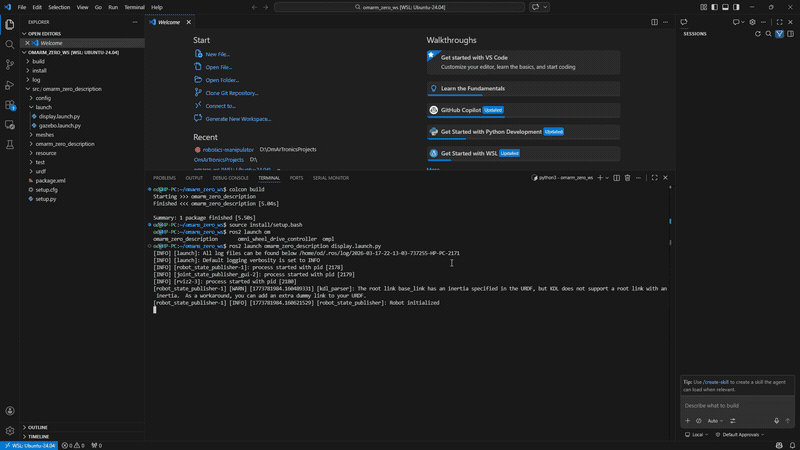The width and height of the screenshot is (800, 450).
Task: Maximize the terminal panel size
Action: [x=655, y=178]
